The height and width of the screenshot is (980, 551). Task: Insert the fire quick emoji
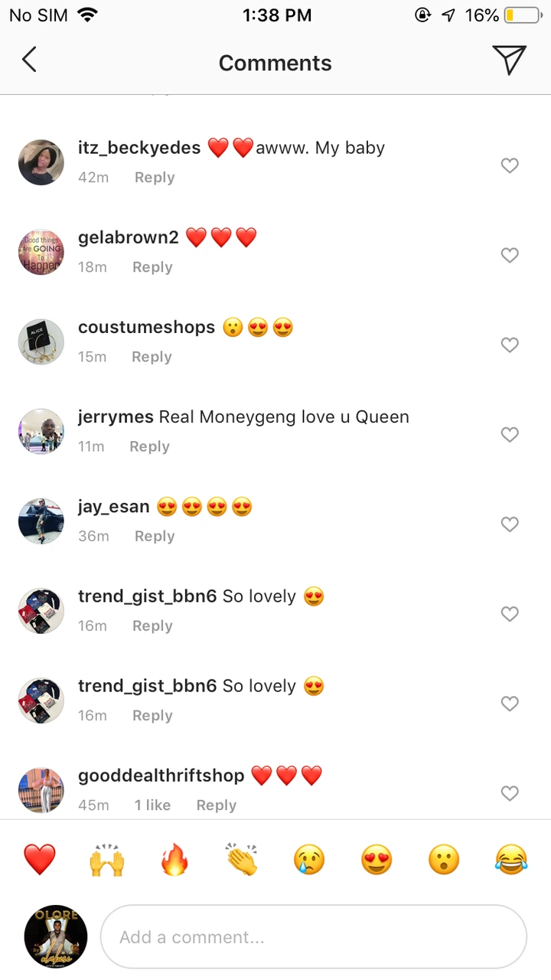174,860
